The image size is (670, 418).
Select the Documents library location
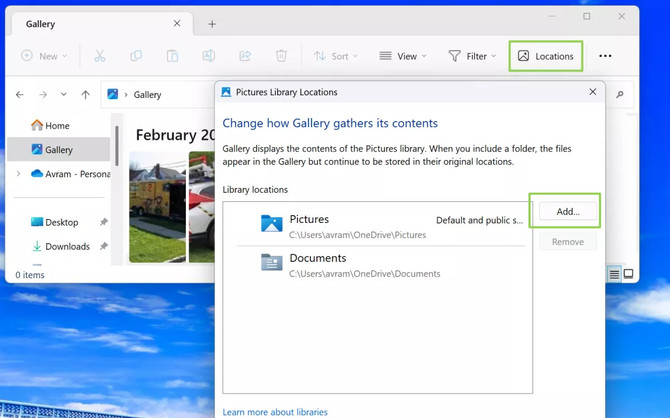click(380, 266)
